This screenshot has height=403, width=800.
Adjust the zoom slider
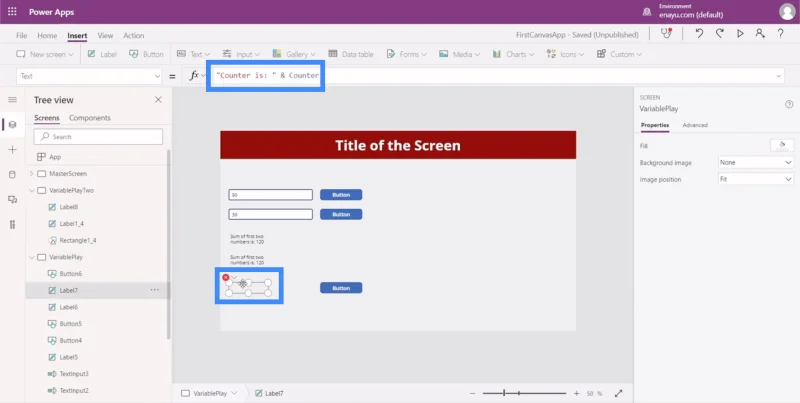(524, 393)
